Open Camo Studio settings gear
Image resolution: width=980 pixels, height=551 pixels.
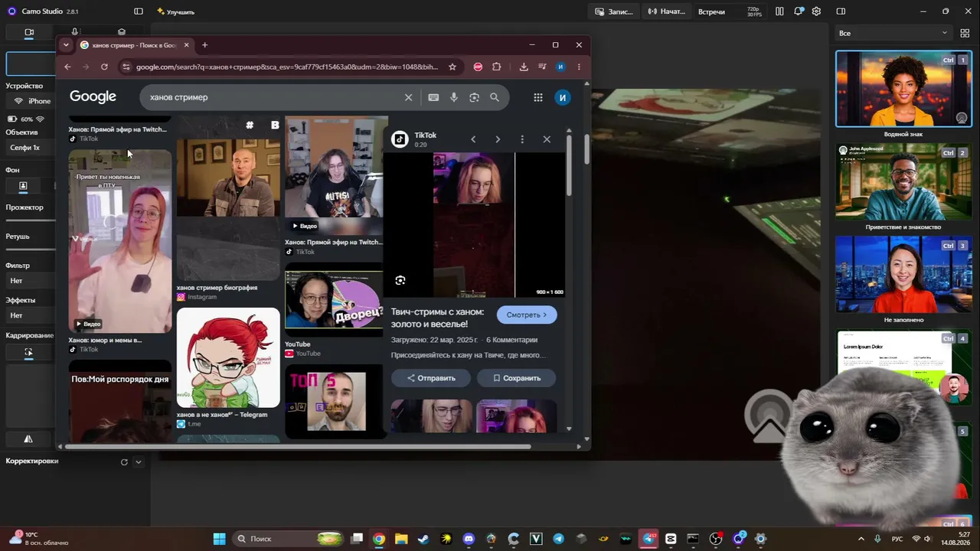point(817,11)
